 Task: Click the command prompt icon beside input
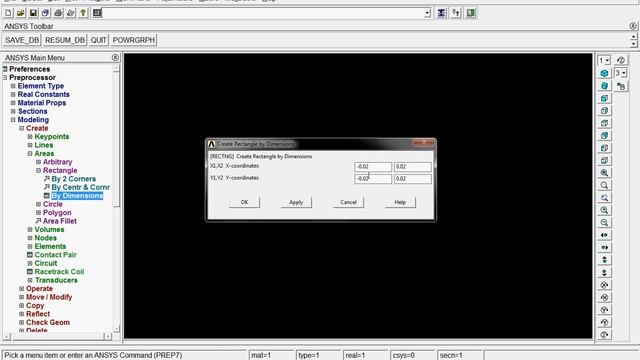[97, 13]
